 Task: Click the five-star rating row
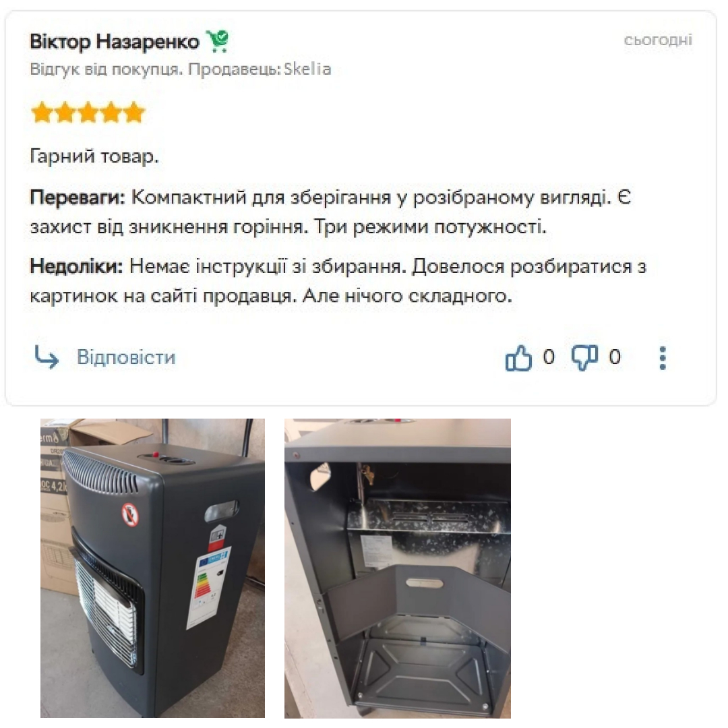point(88,113)
